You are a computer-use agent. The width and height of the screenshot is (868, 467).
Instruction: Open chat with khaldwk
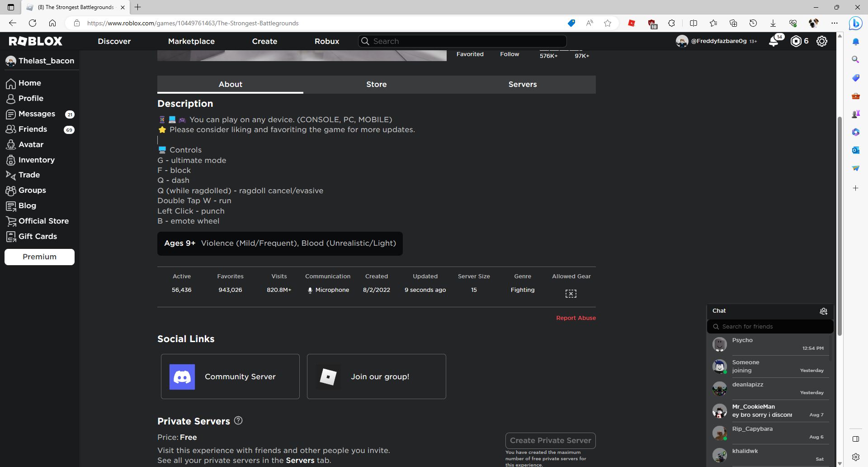(x=770, y=455)
